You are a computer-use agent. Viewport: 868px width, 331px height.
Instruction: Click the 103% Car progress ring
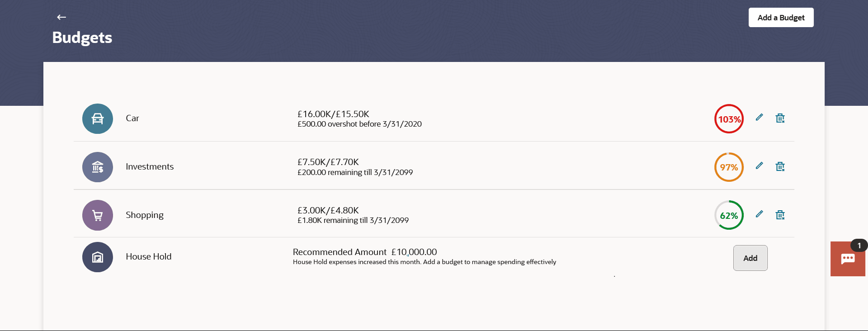(x=729, y=119)
